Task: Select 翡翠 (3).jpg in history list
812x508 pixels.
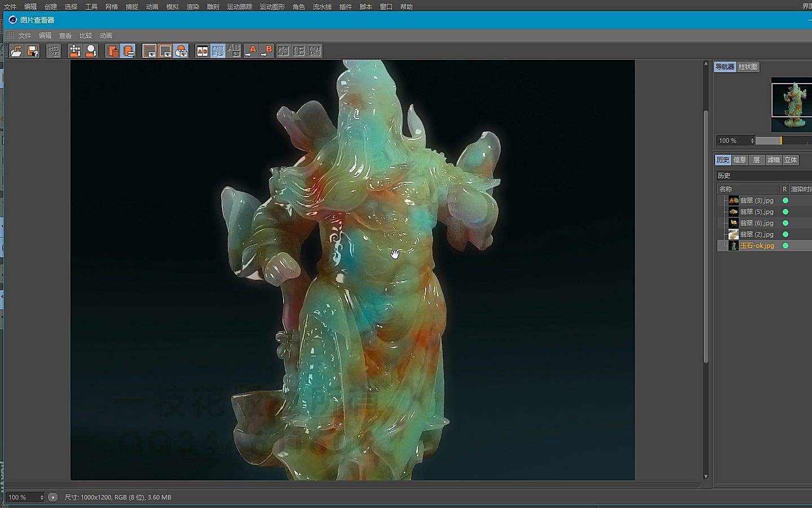Action: pyautogui.click(x=756, y=200)
